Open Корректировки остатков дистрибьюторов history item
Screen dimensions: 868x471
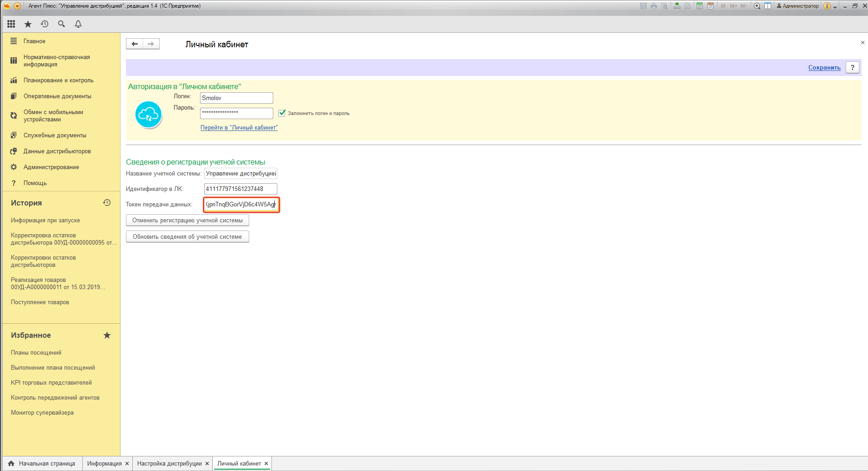pos(43,261)
